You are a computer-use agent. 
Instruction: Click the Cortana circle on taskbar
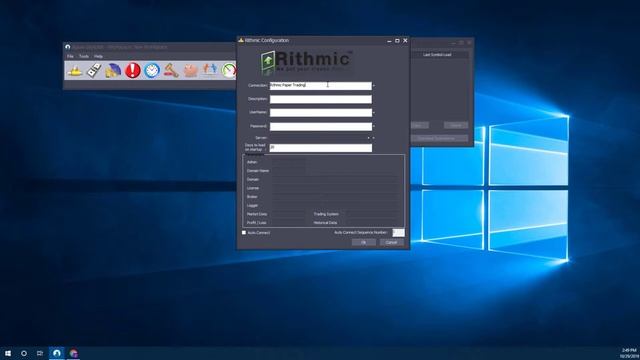coord(24,353)
